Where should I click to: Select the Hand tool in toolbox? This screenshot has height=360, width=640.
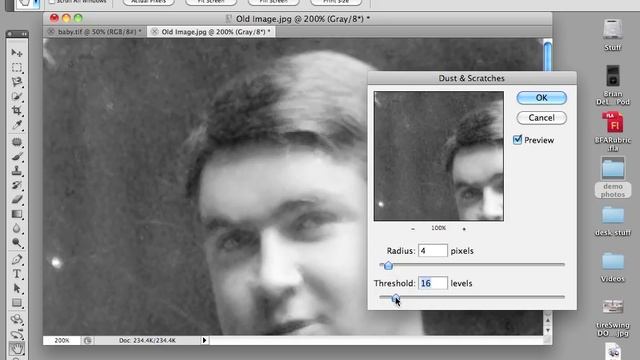point(17,349)
